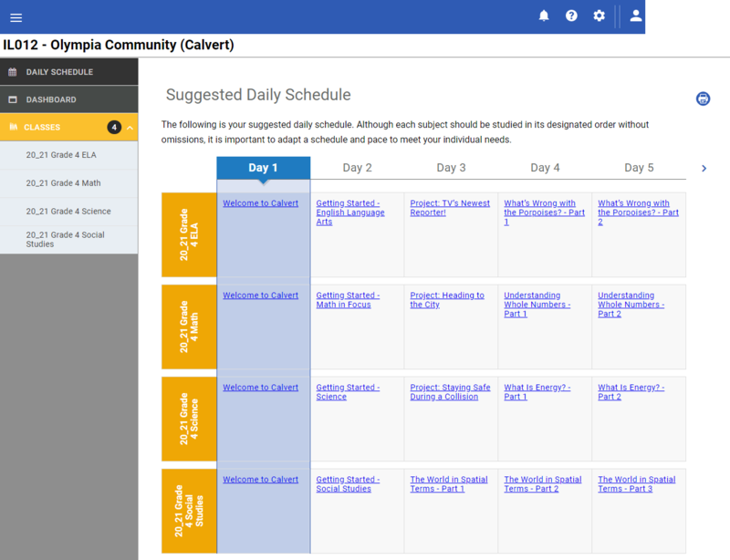Open Getting Started - Math in Focus

[x=348, y=300]
